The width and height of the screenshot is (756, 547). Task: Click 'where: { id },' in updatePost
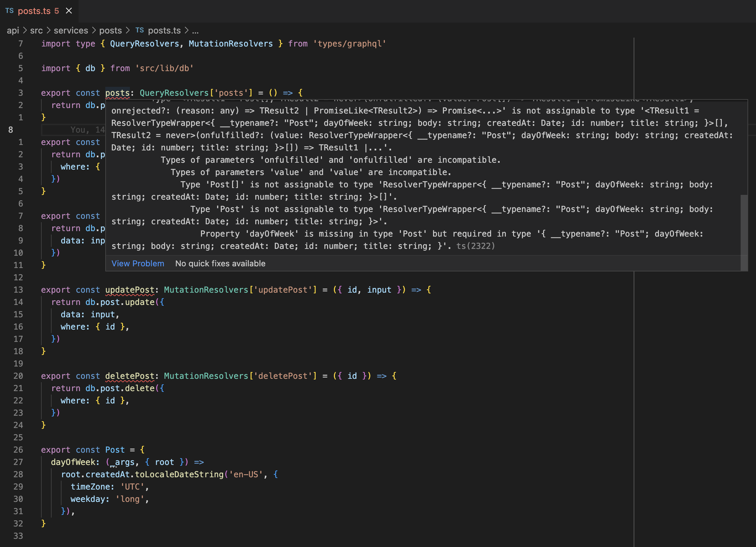[95, 327]
